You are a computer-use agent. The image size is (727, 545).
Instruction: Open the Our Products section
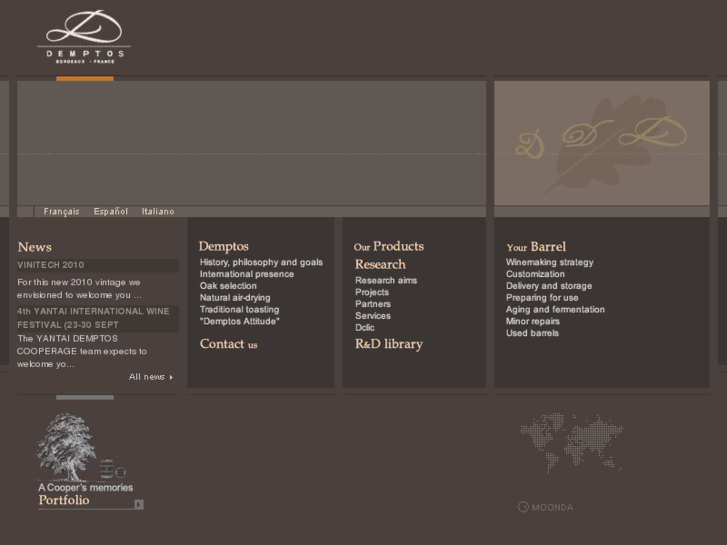tap(389, 246)
